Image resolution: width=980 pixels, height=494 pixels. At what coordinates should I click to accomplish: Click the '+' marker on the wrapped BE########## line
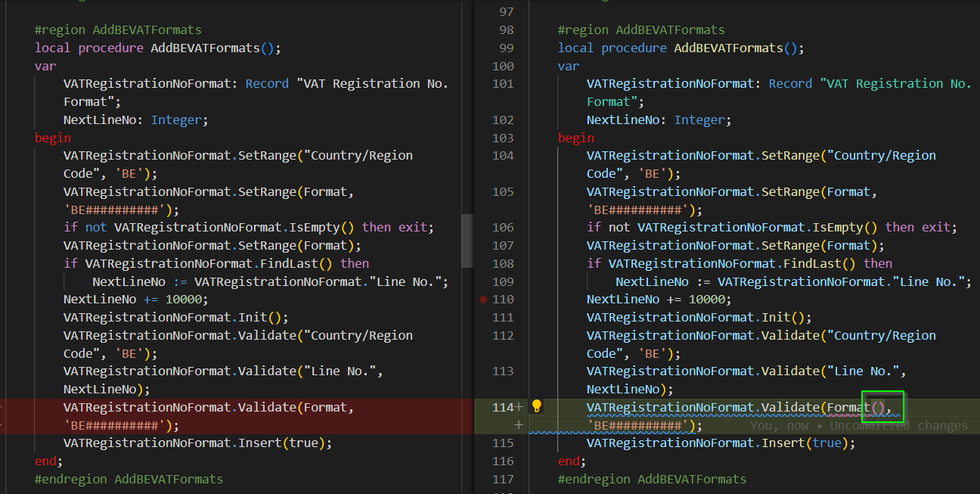(x=519, y=425)
